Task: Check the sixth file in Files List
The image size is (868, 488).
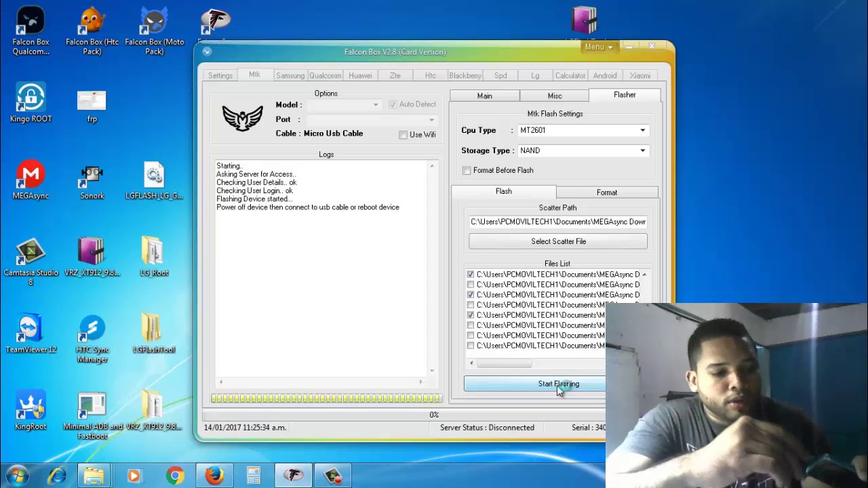Action: pyautogui.click(x=471, y=325)
